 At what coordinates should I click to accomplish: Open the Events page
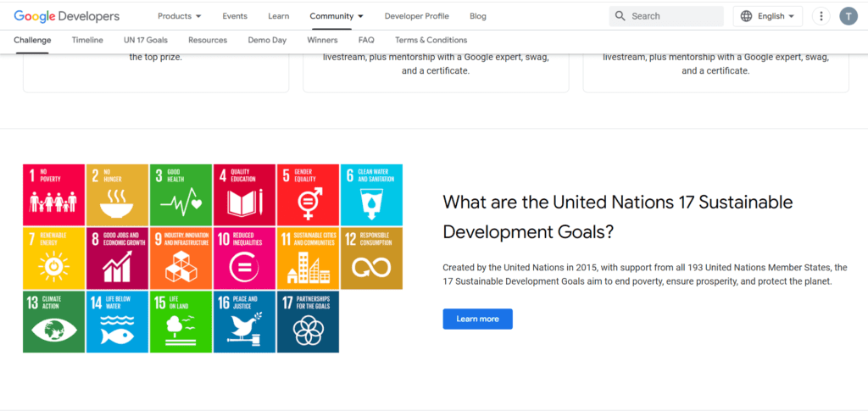(x=235, y=16)
